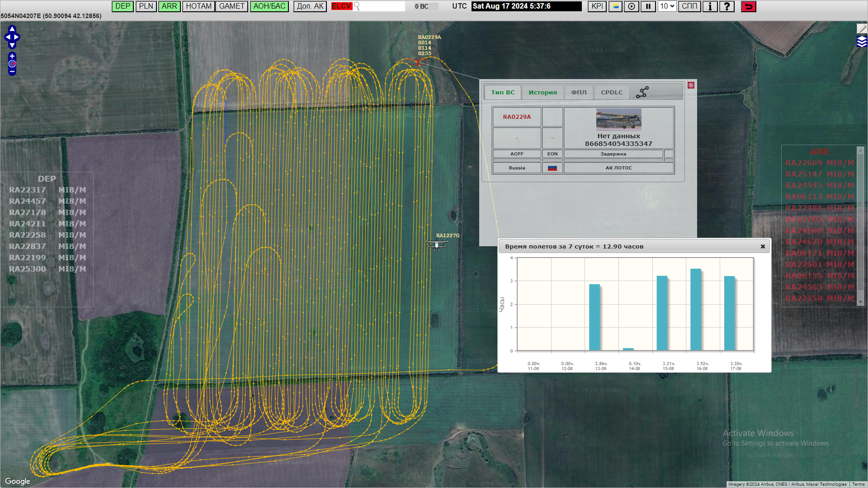Toggle the DEP filter button

(x=123, y=6)
